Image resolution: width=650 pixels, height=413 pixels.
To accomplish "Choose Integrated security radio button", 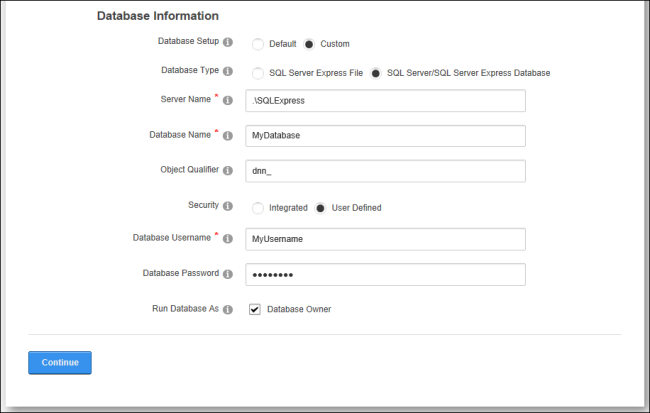I will coord(258,208).
